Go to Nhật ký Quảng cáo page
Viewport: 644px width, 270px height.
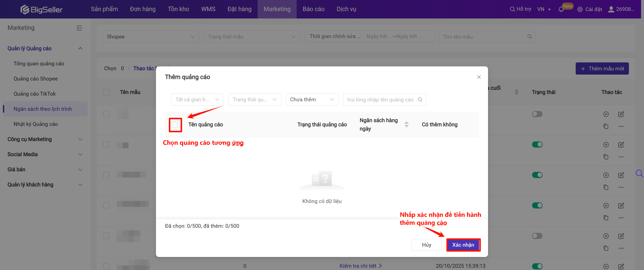[35, 124]
